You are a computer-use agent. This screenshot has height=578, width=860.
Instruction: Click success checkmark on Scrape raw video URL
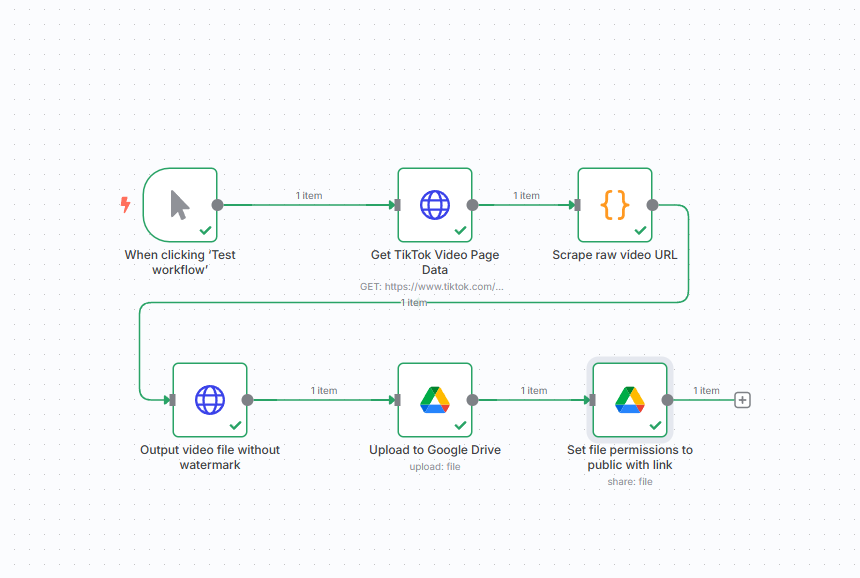point(640,230)
